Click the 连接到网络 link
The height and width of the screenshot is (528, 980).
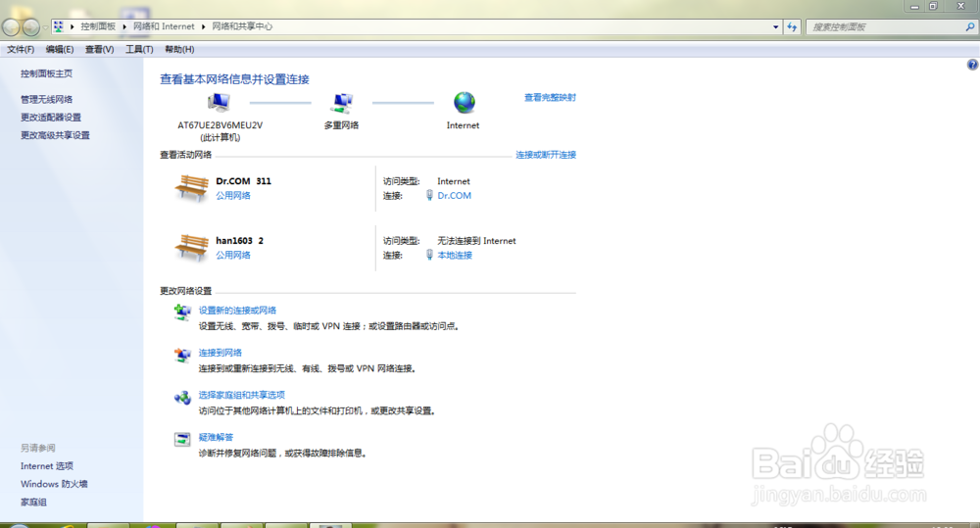220,353
